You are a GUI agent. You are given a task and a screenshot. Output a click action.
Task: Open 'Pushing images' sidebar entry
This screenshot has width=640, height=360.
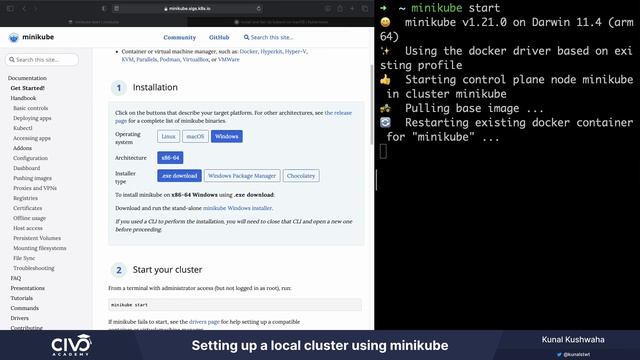[32, 178]
